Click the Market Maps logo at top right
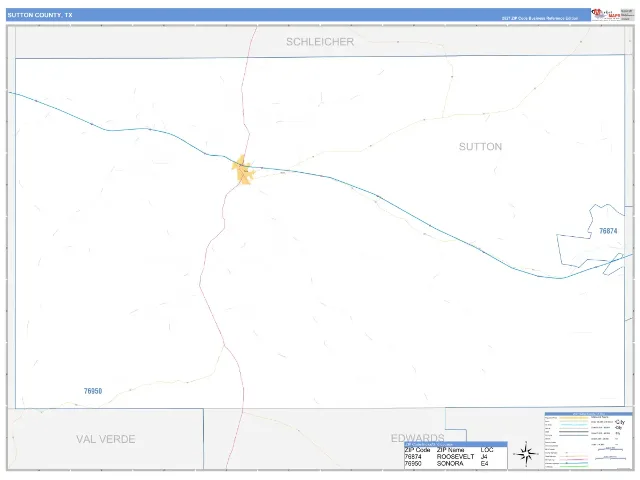This screenshot has height=480, width=640. tap(606, 14)
